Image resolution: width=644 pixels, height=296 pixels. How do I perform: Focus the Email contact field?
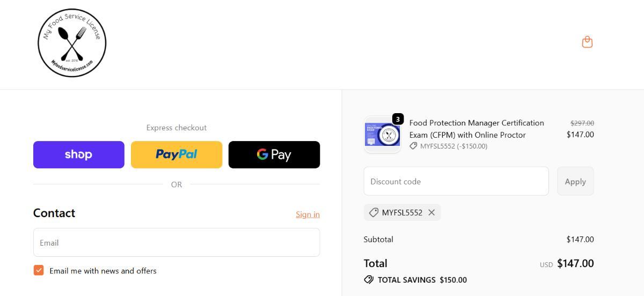(x=177, y=242)
